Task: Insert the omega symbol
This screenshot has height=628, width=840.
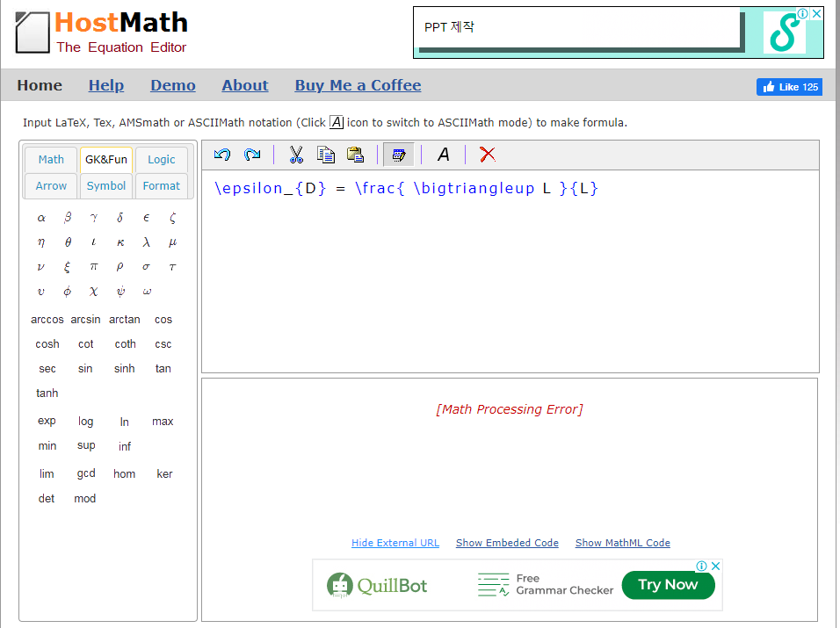Action: point(147,292)
